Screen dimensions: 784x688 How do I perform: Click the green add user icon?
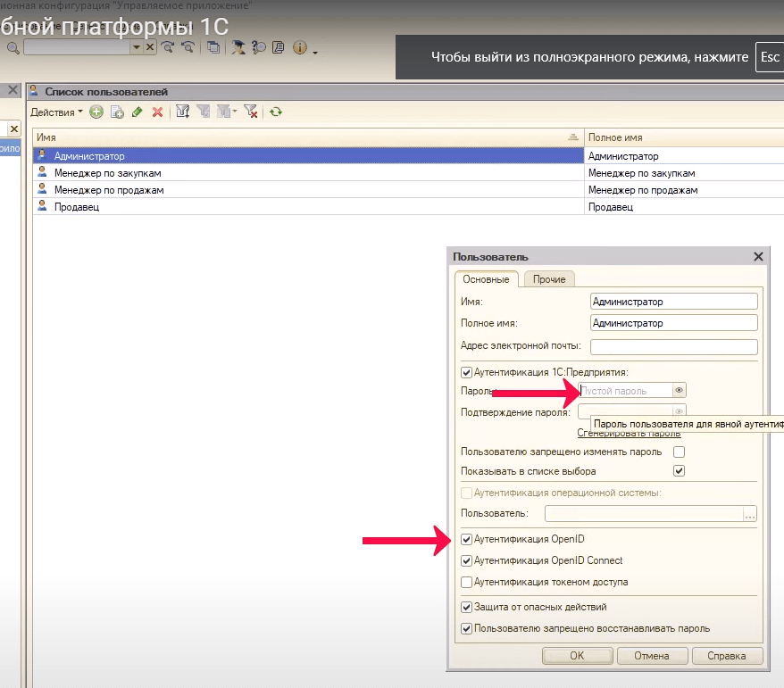coord(96,112)
